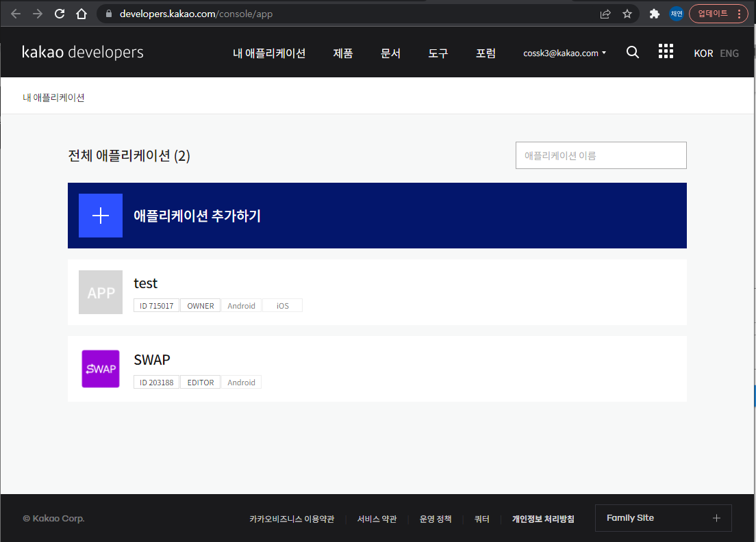Click the kakao developers logo
The width and height of the screenshot is (756, 542).
point(82,52)
